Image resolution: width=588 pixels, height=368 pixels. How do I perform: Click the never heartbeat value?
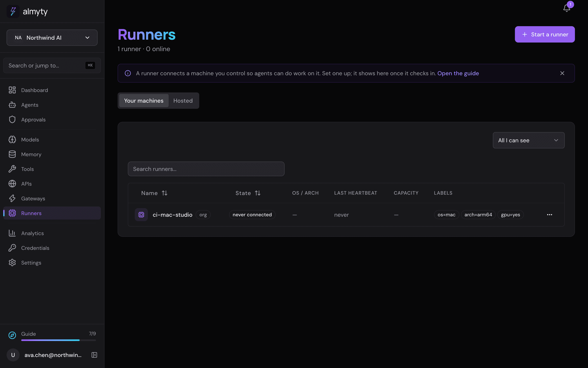click(x=341, y=215)
